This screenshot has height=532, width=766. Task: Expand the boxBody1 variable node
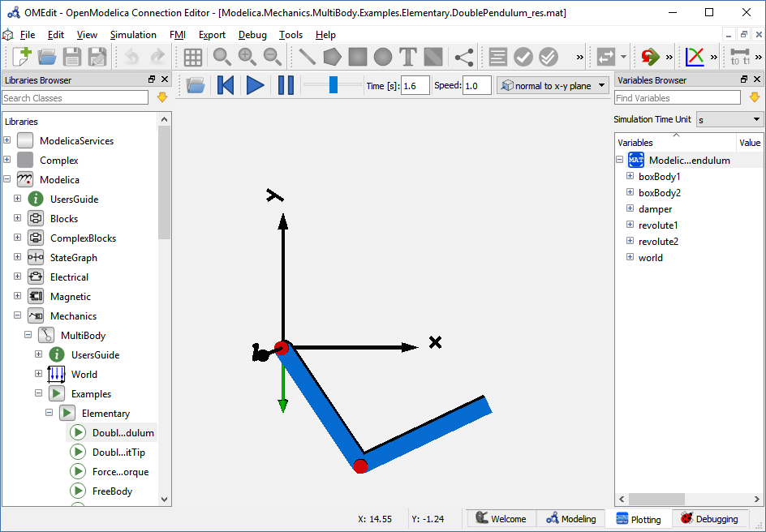click(630, 176)
